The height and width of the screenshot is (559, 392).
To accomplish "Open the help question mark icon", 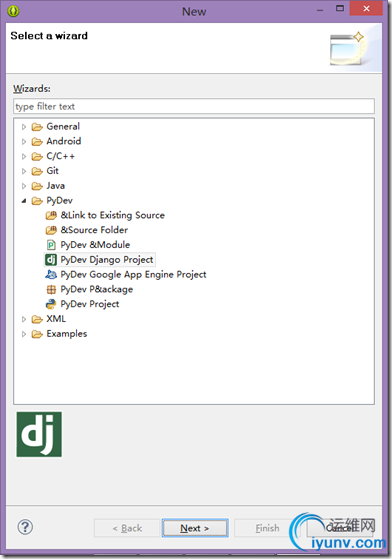I will coord(25,527).
